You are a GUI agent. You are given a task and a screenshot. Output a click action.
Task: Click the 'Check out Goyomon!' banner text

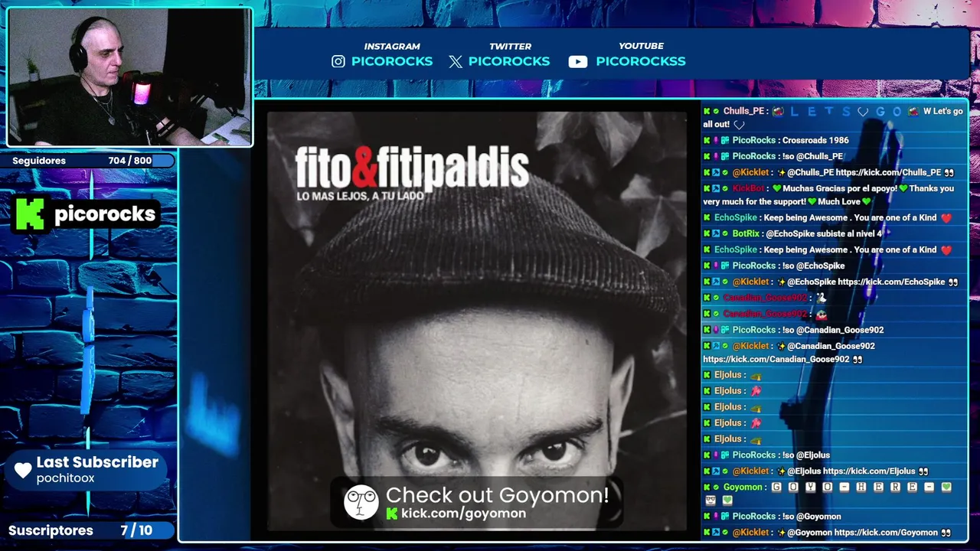(498, 495)
